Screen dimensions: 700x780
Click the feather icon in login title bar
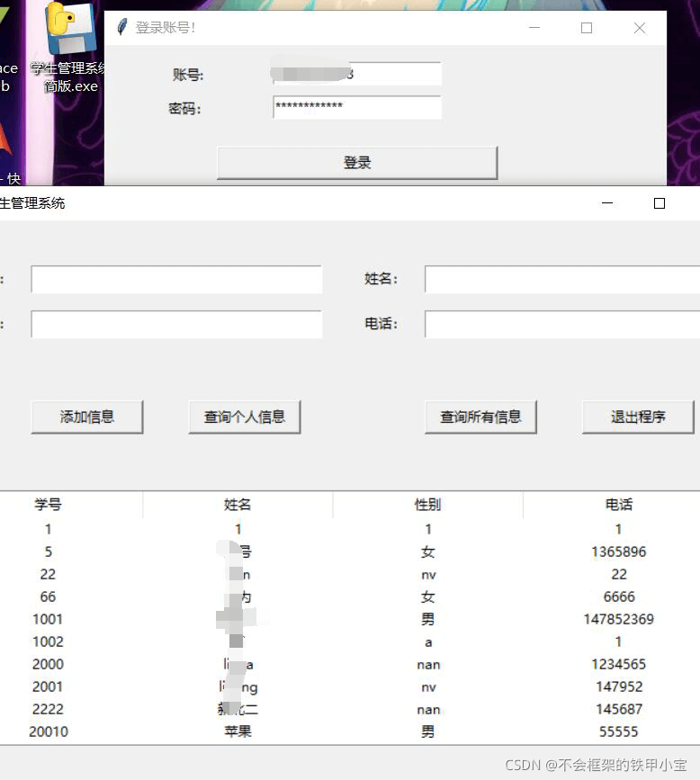tap(122, 28)
